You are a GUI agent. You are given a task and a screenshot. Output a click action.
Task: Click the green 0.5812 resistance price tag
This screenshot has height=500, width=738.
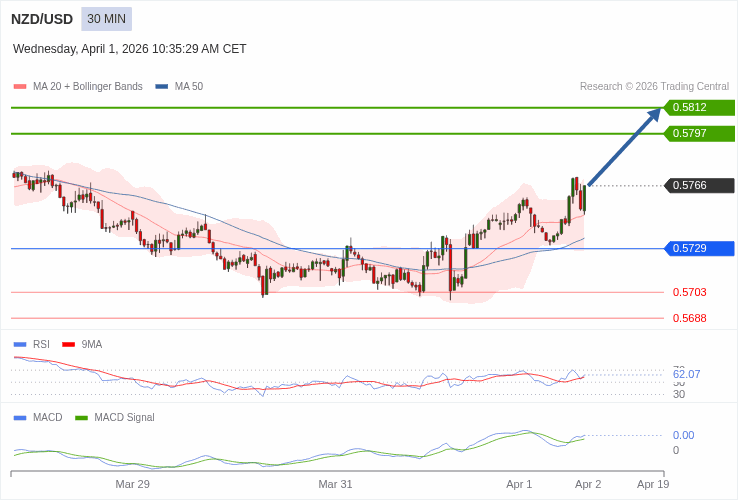click(698, 108)
